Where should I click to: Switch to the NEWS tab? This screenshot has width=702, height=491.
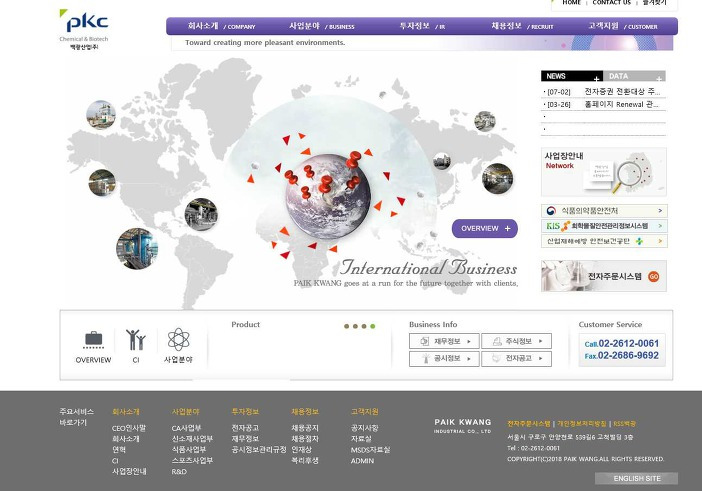572,76
